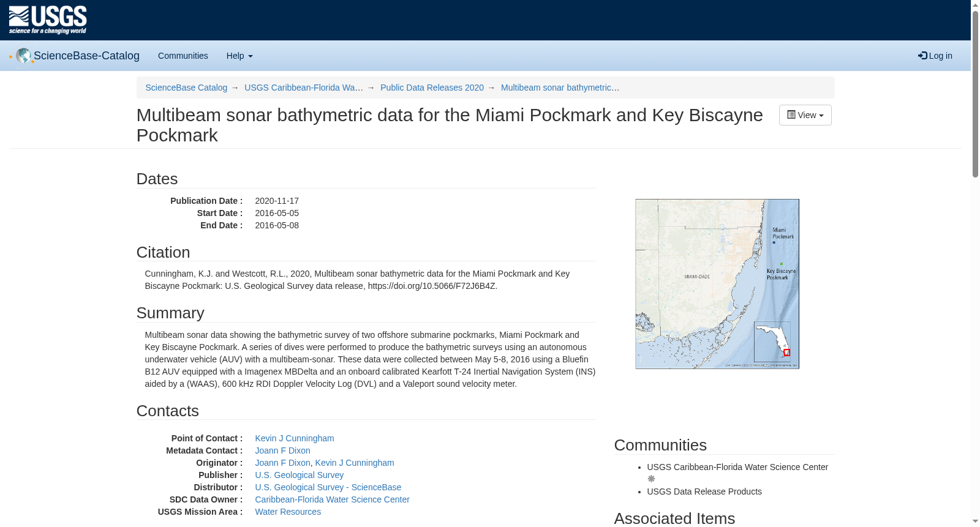Open USGS Caribbean-Florida Water breadcrumb
Image resolution: width=980 pixels, height=527 pixels.
click(304, 88)
